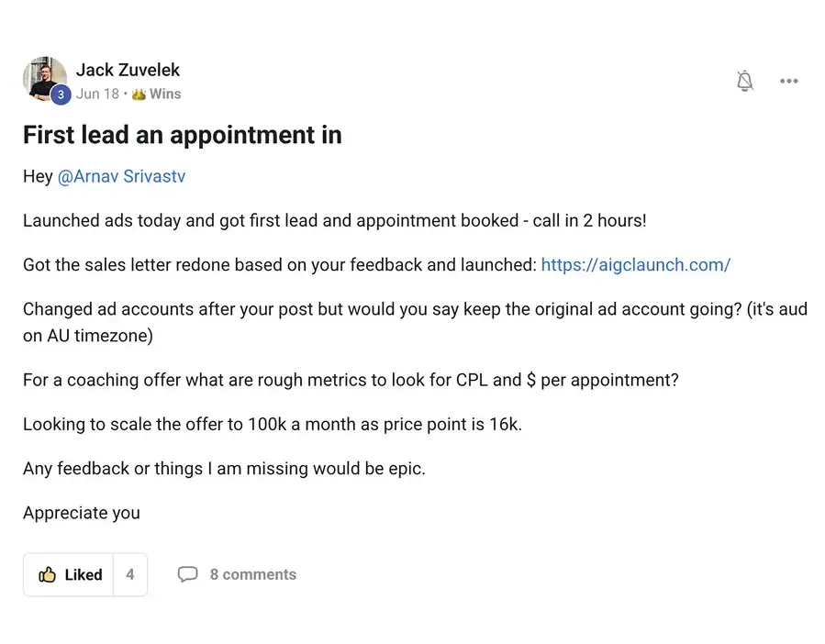This screenshot has height=644, width=825.
Task: Click the crown icon beside Wins
Action: pos(139,94)
